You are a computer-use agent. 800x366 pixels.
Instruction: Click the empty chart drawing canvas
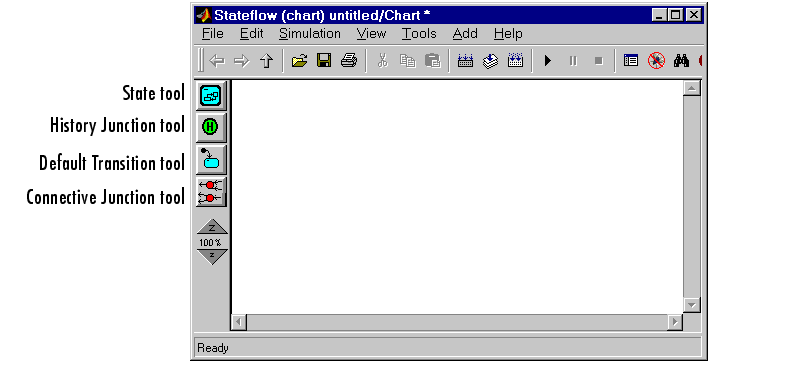tap(457, 197)
